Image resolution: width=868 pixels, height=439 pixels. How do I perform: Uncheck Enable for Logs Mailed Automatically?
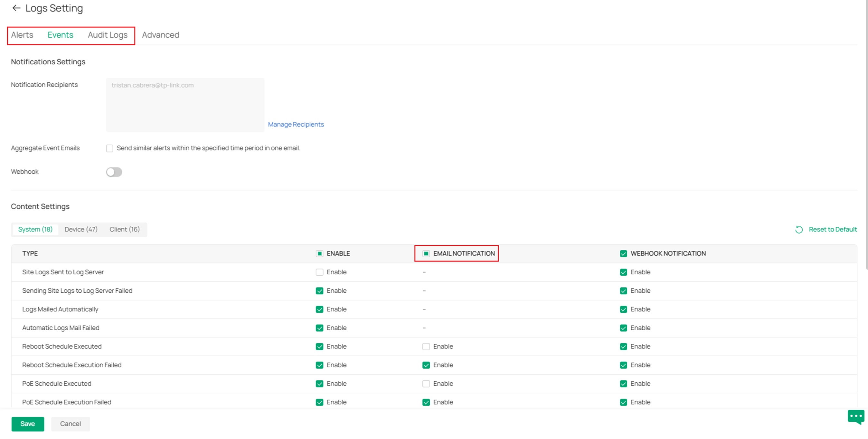tap(319, 309)
